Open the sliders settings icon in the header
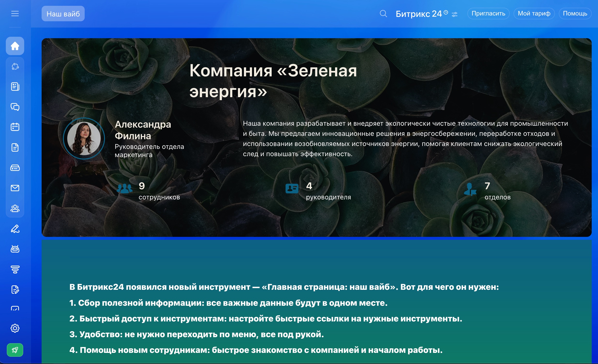The height and width of the screenshot is (364, 598). coord(455,15)
